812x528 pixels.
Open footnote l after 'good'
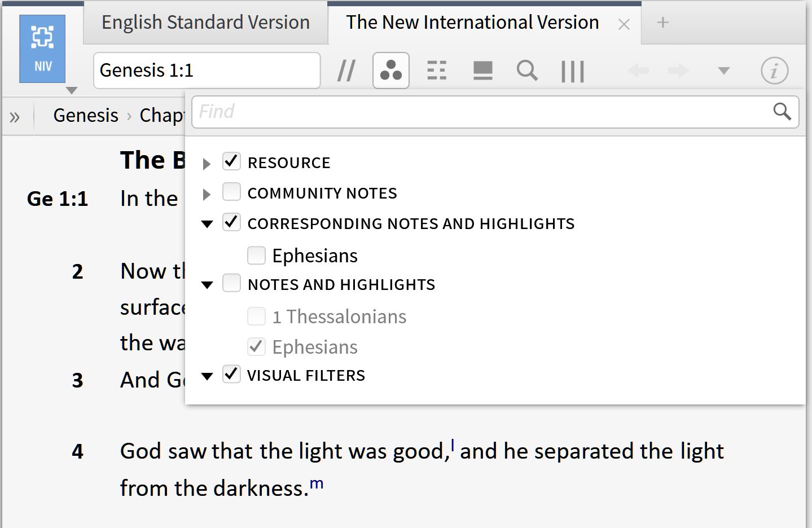click(x=453, y=446)
